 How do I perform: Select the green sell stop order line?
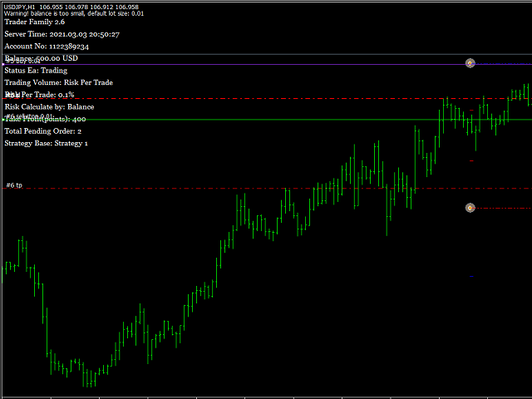point(266,120)
